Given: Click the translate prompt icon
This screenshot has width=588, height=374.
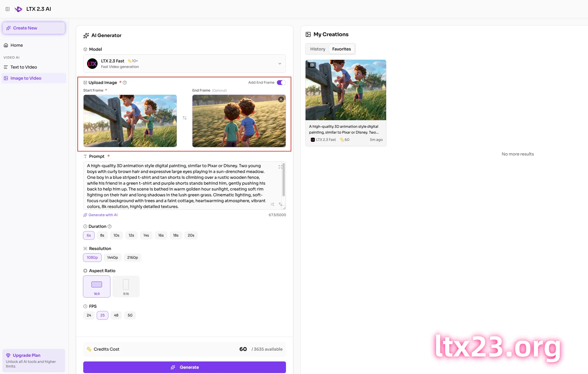Looking at the screenshot, I should (280, 204).
